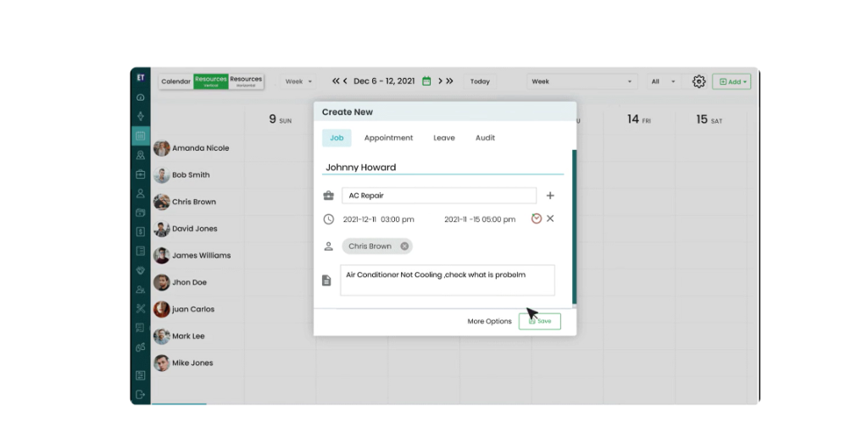Select Jhon Doe in resource list

[x=189, y=282]
